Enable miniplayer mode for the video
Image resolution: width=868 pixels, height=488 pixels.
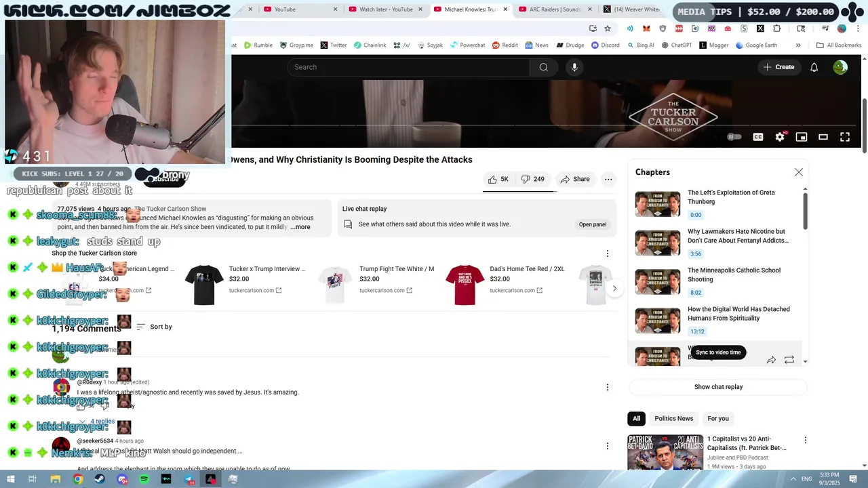click(x=802, y=137)
